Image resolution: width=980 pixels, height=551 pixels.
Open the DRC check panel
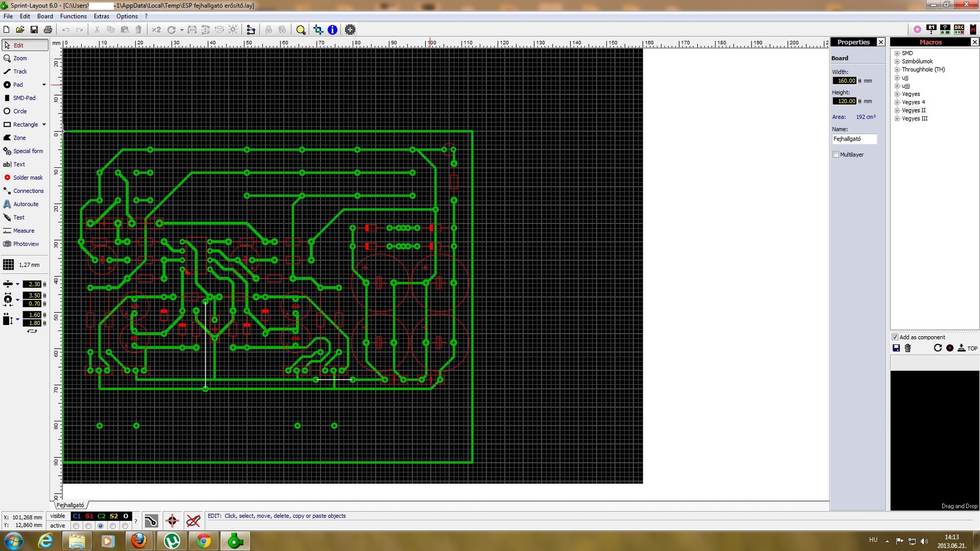pyautogui.click(x=959, y=29)
